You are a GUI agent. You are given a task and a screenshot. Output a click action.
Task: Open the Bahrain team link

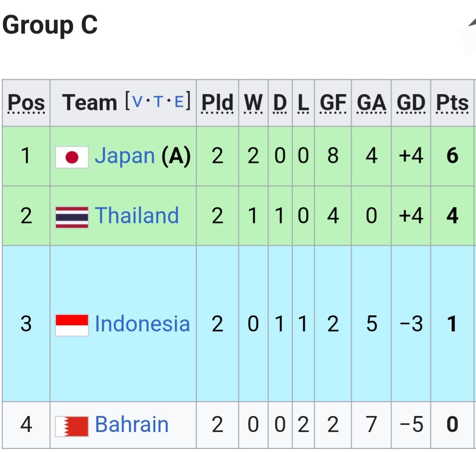click(132, 425)
